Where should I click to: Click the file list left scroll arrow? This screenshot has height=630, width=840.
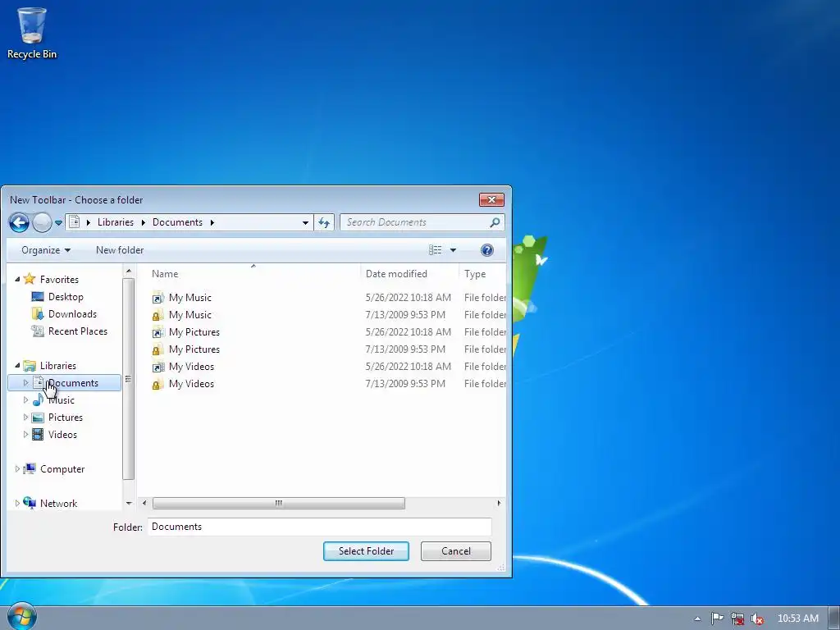pos(144,503)
